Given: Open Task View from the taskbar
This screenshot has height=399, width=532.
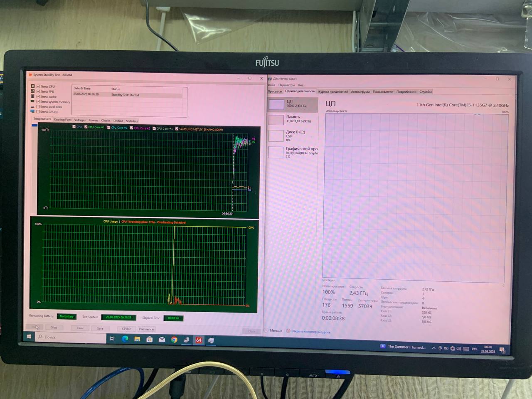Looking at the screenshot, I should 112,339.
